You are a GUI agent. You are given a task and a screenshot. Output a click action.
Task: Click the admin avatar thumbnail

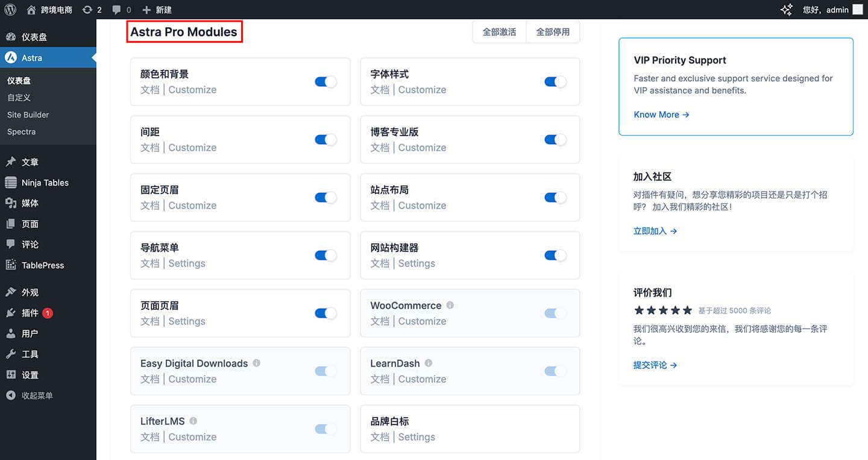[857, 10]
